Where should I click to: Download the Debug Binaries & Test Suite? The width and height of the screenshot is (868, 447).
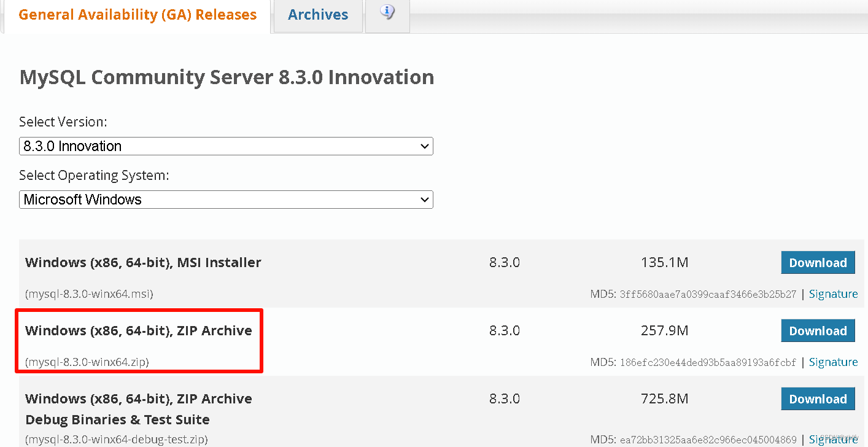818,398
